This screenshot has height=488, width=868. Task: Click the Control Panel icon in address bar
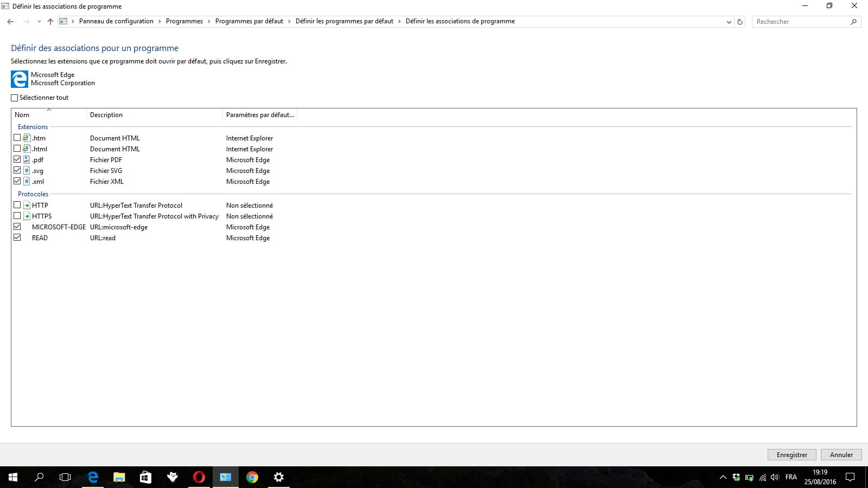pos(63,21)
